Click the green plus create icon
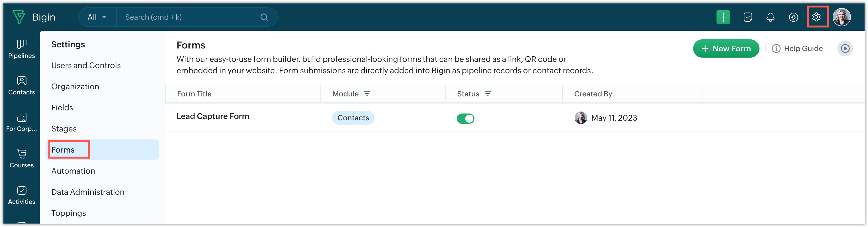868x227 pixels. (x=723, y=17)
